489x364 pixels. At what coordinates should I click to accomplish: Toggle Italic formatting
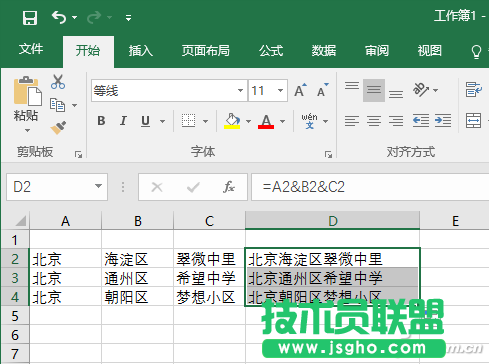123,121
